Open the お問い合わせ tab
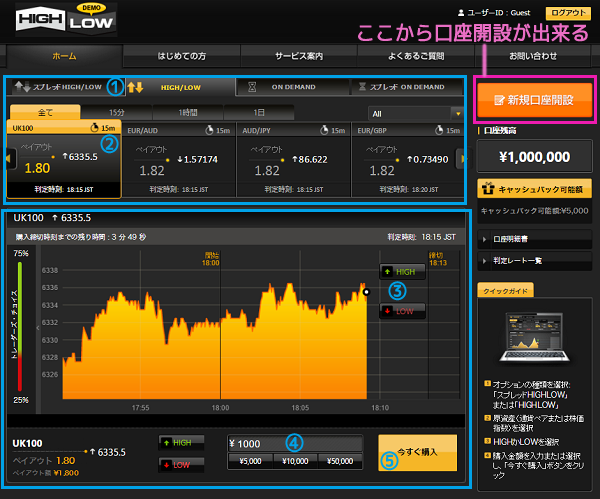600x499 pixels. 533,56
